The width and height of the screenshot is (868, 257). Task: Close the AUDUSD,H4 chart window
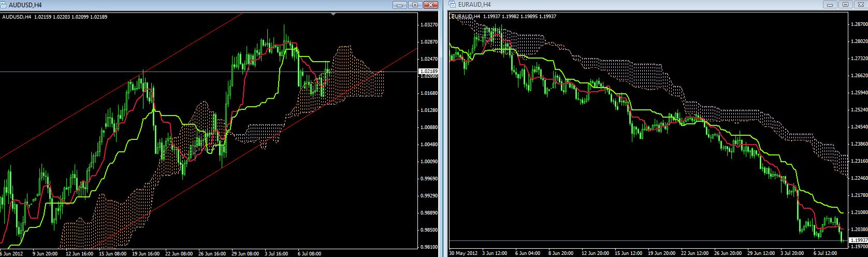431,5
